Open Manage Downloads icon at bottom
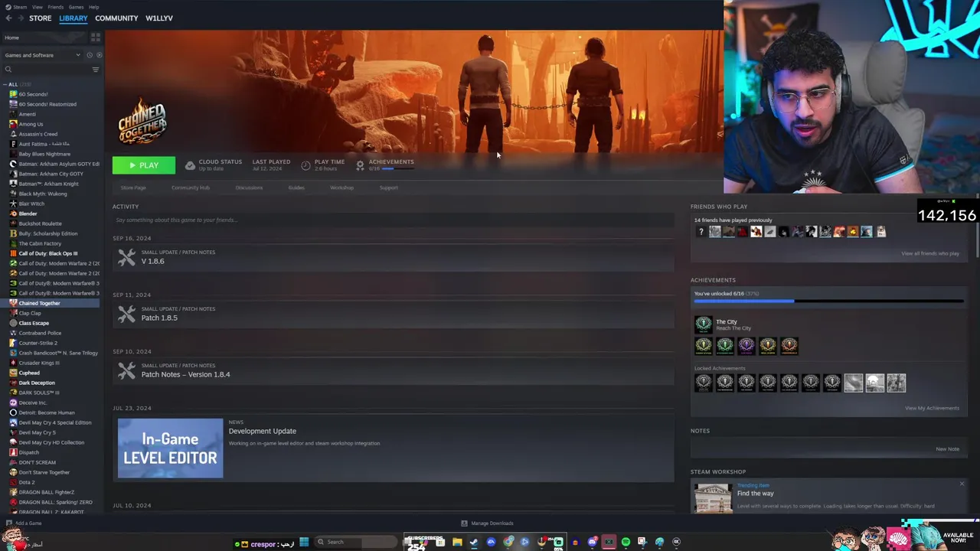This screenshot has width=980, height=551. pyautogui.click(x=464, y=523)
